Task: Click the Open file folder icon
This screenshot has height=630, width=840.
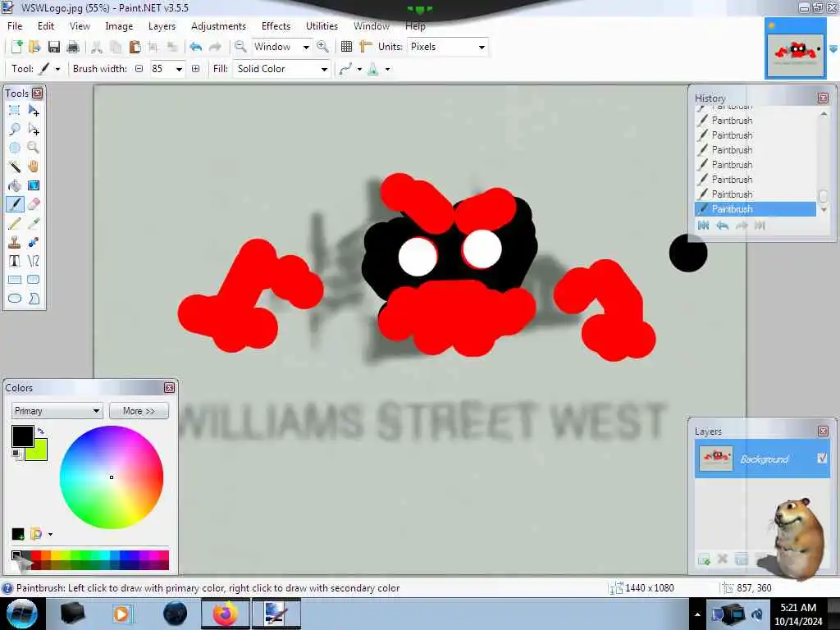Action: [34, 47]
